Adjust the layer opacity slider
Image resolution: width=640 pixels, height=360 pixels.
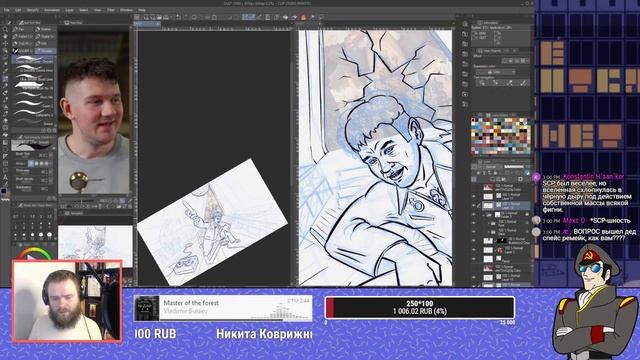[513, 167]
